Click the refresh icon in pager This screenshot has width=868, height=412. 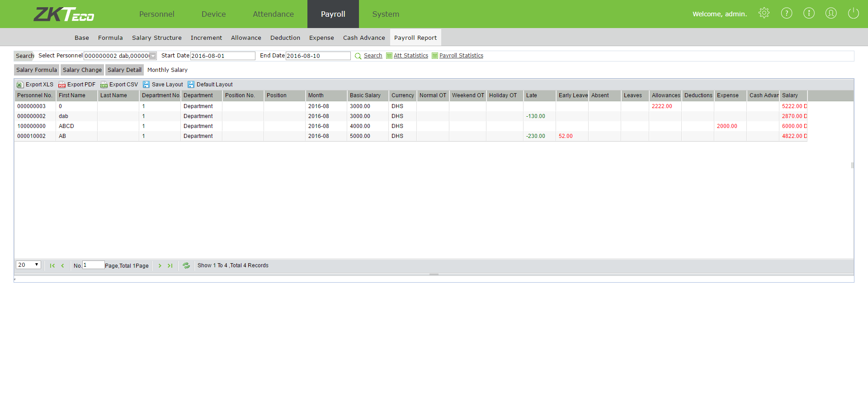click(186, 265)
